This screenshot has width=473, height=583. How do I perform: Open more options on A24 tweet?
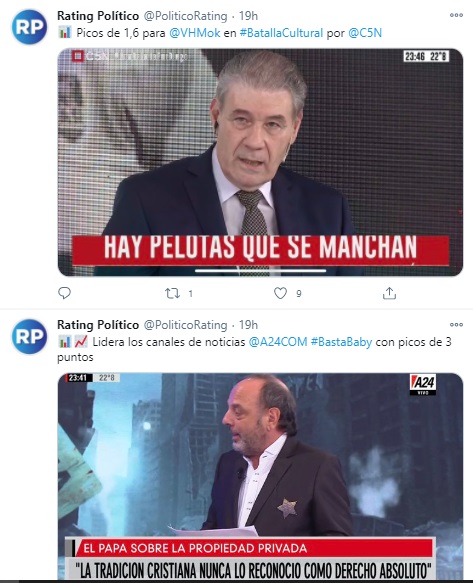click(456, 325)
